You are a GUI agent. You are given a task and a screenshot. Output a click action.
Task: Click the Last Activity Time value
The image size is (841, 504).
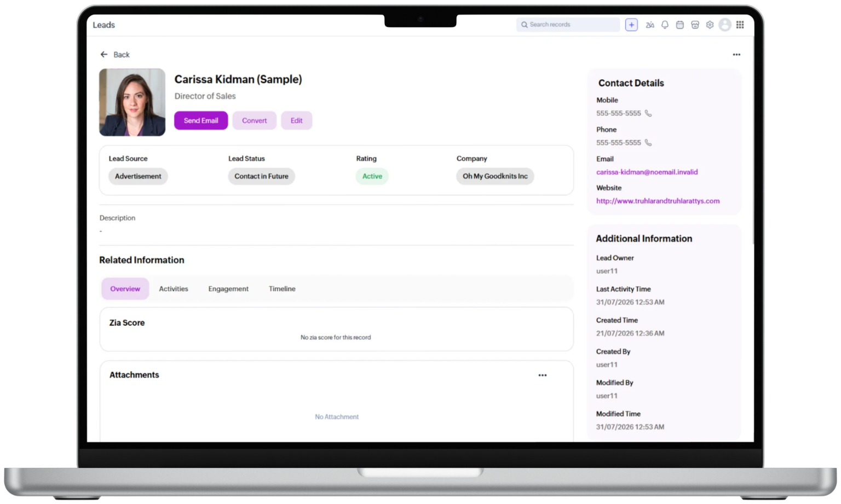pyautogui.click(x=630, y=302)
